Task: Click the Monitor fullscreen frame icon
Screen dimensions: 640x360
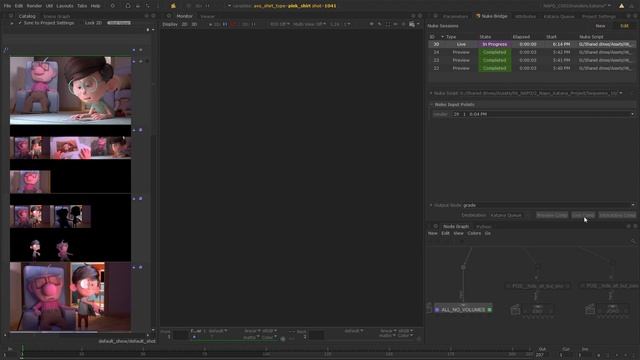Action: 387,24
